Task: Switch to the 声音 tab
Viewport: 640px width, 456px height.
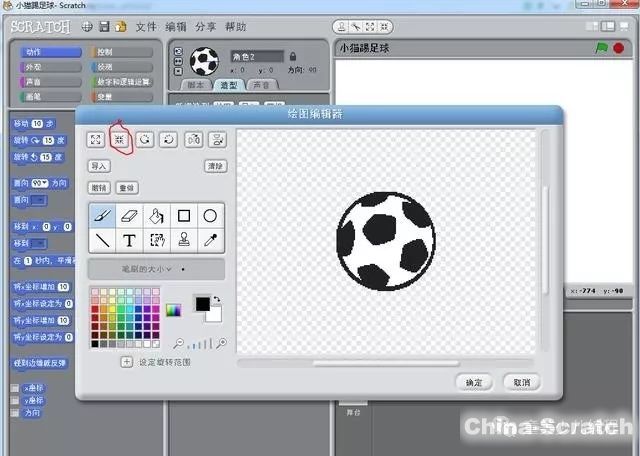Action: 259,86
